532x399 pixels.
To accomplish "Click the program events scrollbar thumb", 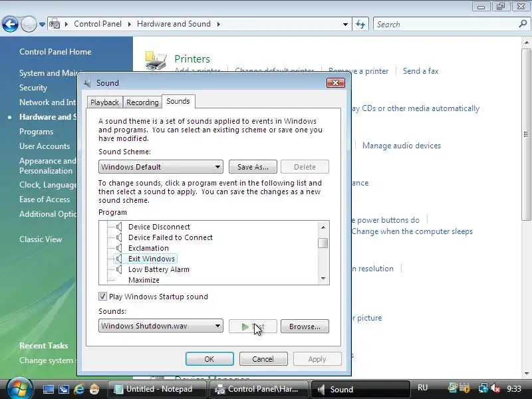I will click(323, 243).
